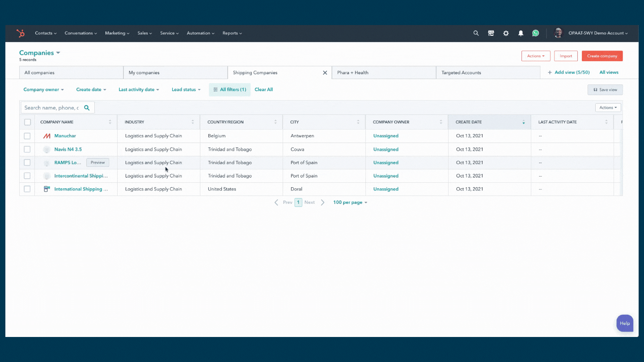Open the Sales menu
This screenshot has height=362, width=644.
(145, 33)
